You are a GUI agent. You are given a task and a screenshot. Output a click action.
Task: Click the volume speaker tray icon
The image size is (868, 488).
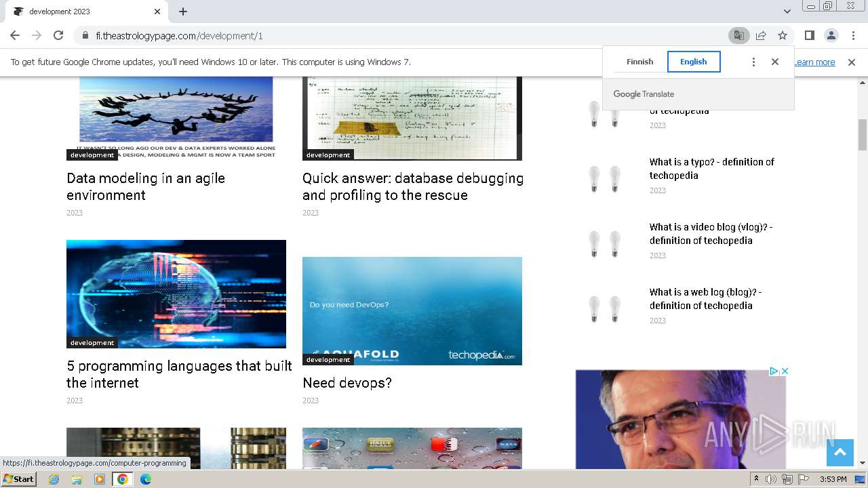tap(771, 479)
